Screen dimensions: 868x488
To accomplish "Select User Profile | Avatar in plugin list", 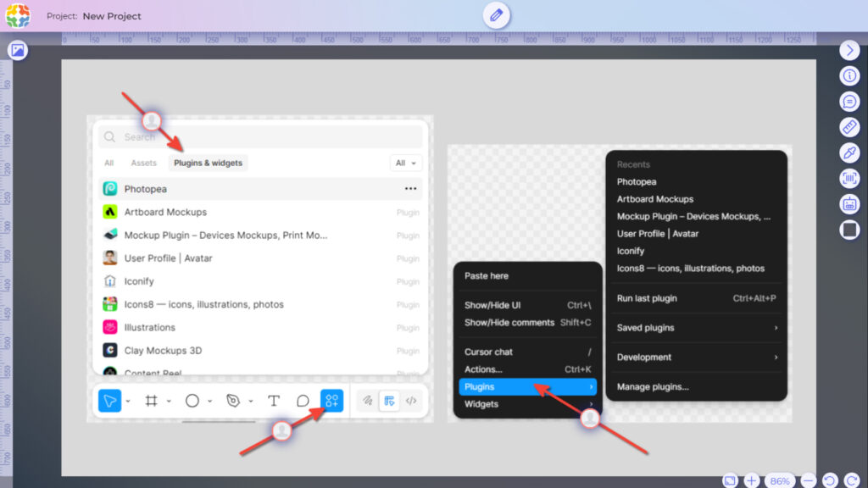I will click(260, 258).
